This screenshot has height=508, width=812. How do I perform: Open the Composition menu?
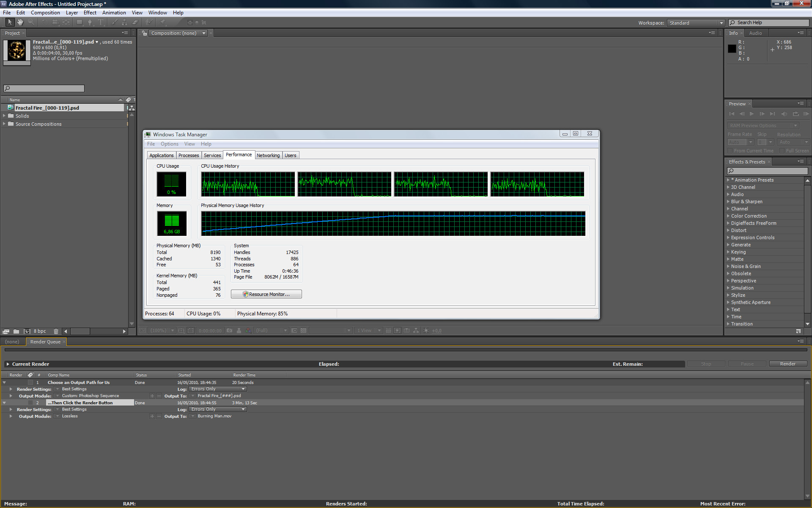click(x=45, y=13)
